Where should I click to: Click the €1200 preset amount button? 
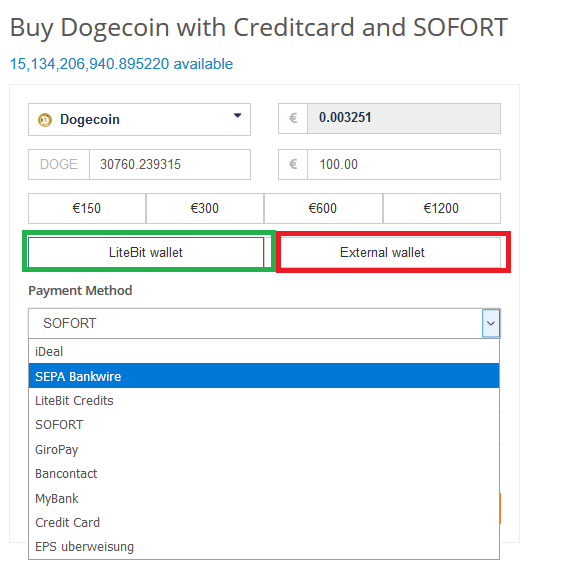(x=442, y=208)
